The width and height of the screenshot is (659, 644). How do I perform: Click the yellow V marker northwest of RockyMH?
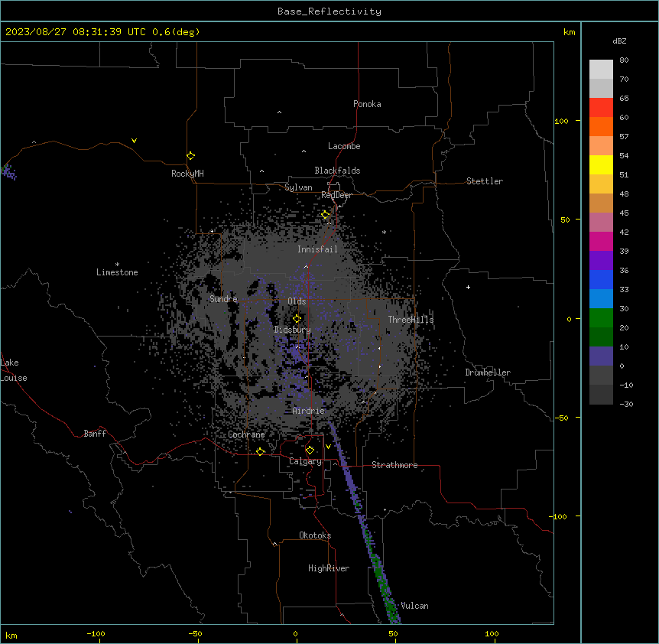coord(134,141)
